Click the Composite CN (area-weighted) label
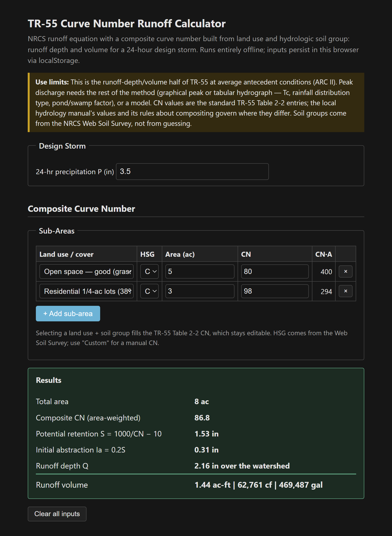Viewport: 392px width, 536px height. 88,418
